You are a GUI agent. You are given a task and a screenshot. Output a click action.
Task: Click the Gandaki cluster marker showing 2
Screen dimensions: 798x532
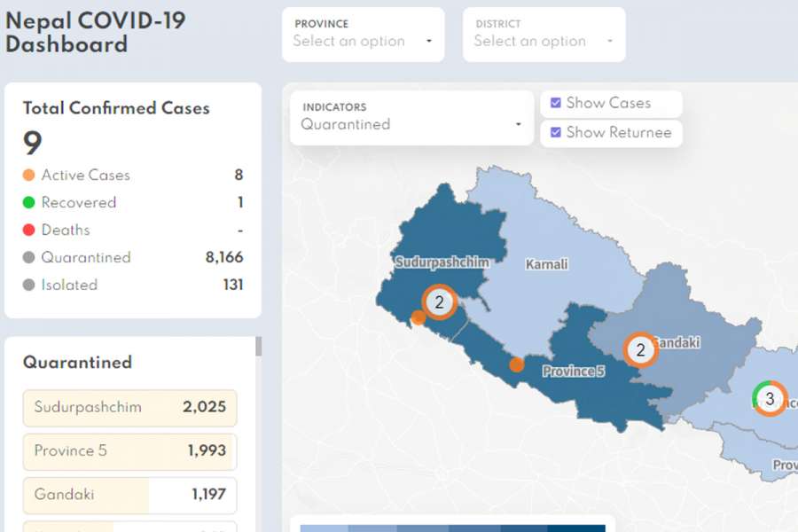(x=640, y=350)
